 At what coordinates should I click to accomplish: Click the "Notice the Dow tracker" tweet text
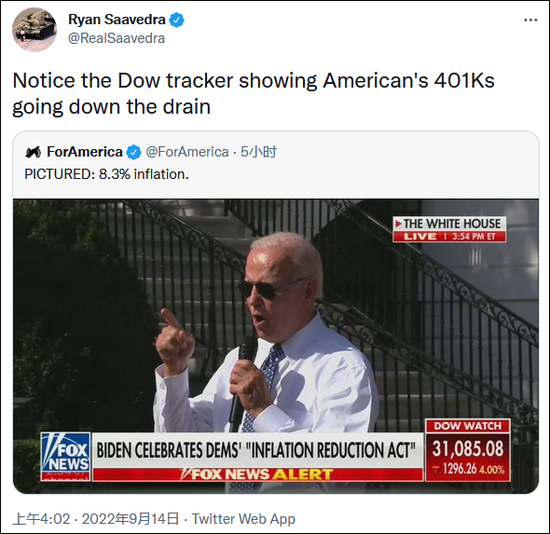coord(253,94)
